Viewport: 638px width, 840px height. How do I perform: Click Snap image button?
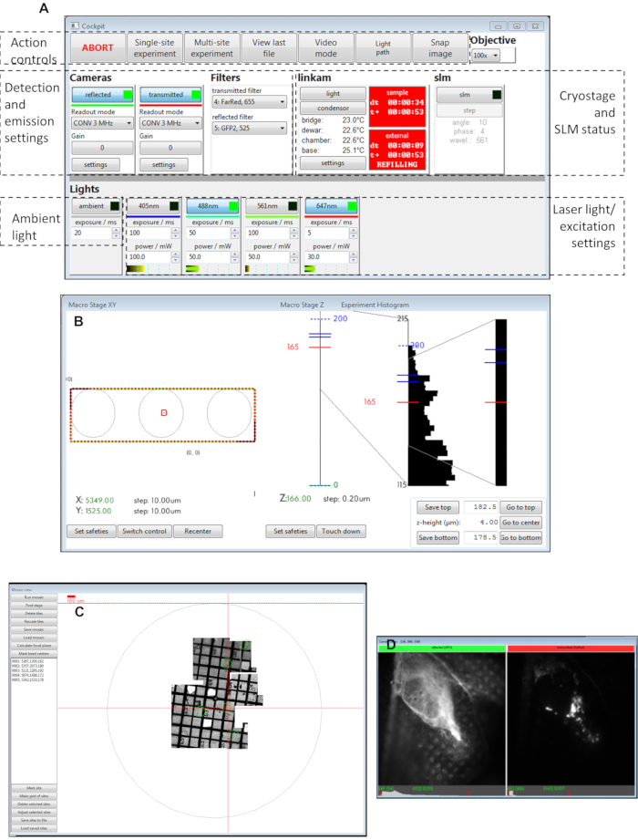coord(440,47)
